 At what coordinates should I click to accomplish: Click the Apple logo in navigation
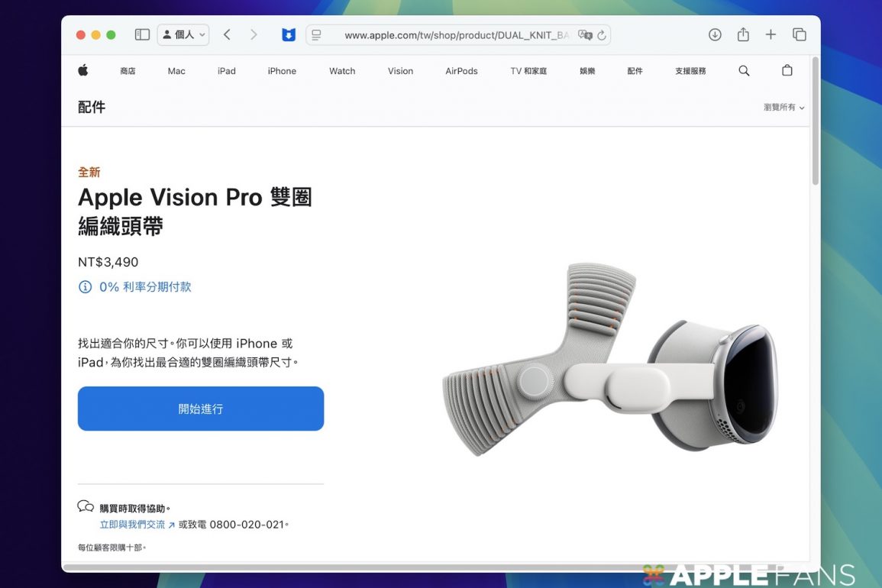click(x=83, y=71)
